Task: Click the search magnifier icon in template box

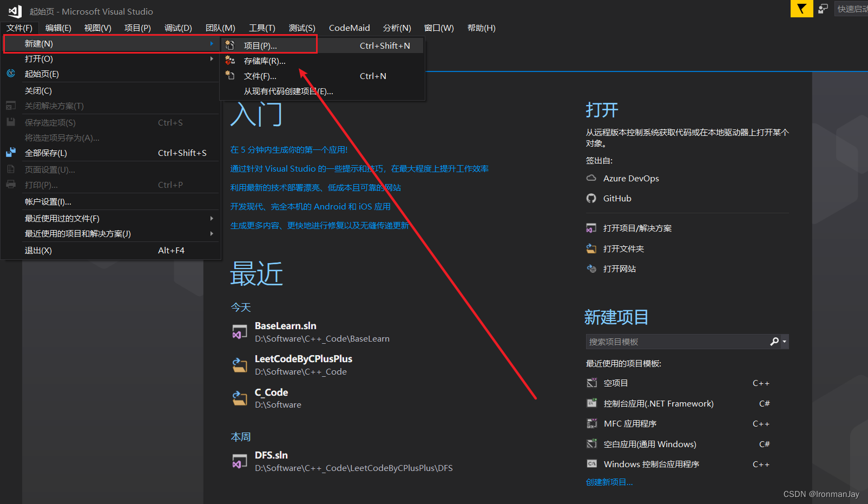Action: [774, 342]
